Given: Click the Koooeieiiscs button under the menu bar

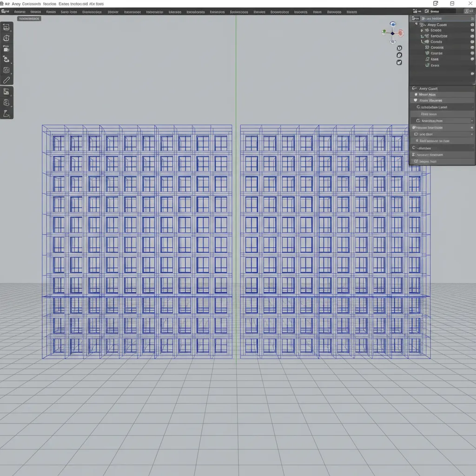Looking at the screenshot, I should pos(29,19).
